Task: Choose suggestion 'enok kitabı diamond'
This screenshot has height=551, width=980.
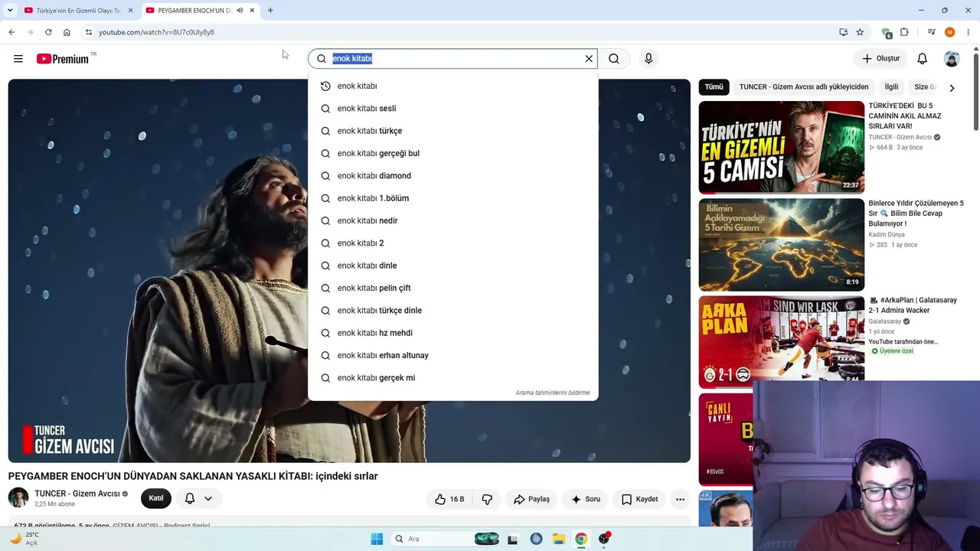Action: pos(453,176)
